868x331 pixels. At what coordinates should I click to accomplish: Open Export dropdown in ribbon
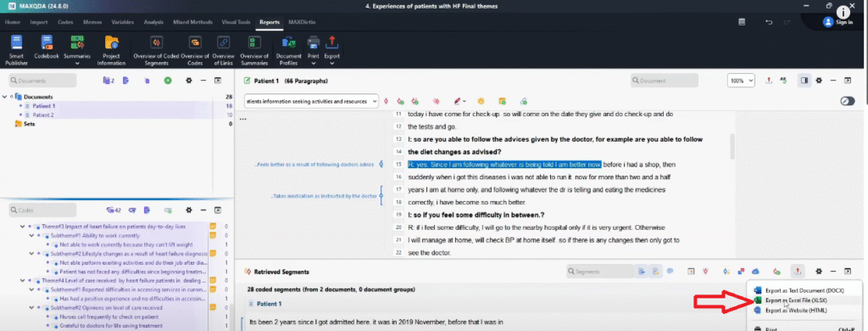pos(331,63)
